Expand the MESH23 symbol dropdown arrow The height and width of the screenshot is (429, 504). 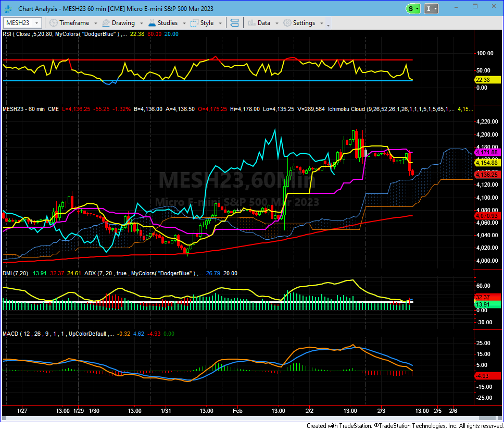click(36, 23)
